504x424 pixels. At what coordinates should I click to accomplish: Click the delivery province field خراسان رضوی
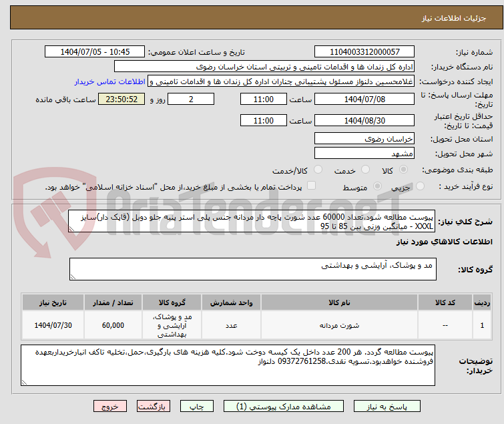(x=364, y=138)
